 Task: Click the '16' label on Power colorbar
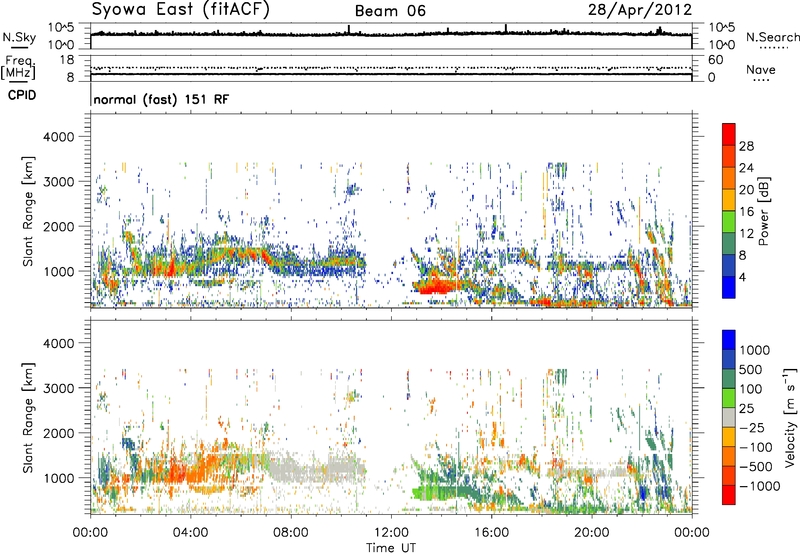[x=746, y=212]
